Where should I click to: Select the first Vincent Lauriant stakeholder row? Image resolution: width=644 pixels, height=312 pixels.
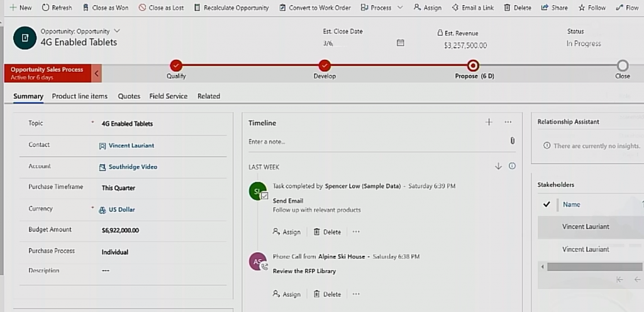(585, 226)
